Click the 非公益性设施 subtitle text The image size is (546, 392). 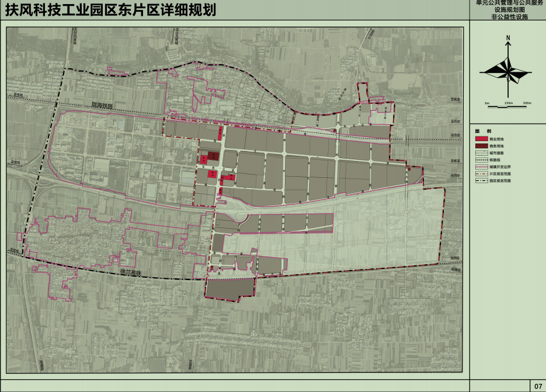(509, 17)
